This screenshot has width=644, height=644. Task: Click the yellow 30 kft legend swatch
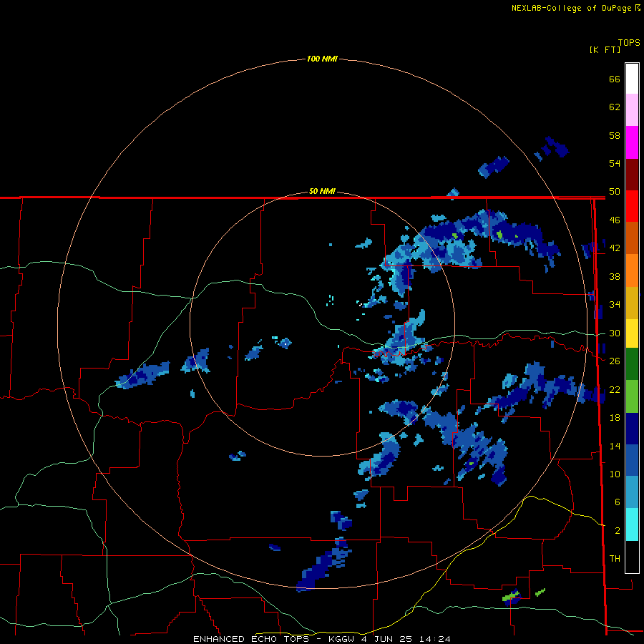pos(632,333)
